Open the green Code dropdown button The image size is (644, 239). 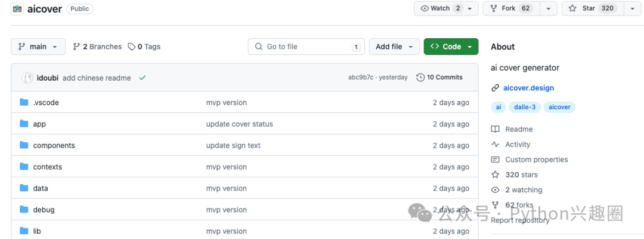click(x=451, y=47)
